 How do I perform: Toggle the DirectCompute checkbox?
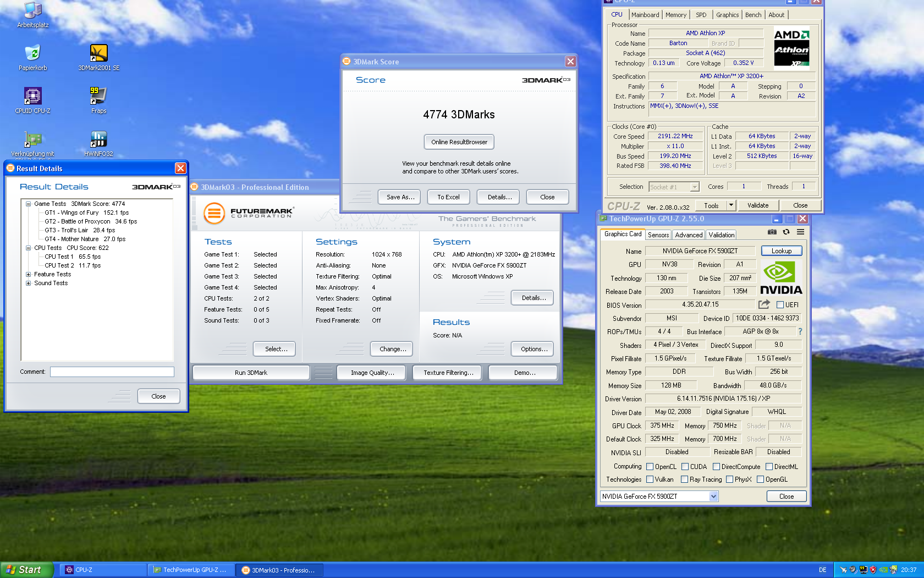pos(716,466)
